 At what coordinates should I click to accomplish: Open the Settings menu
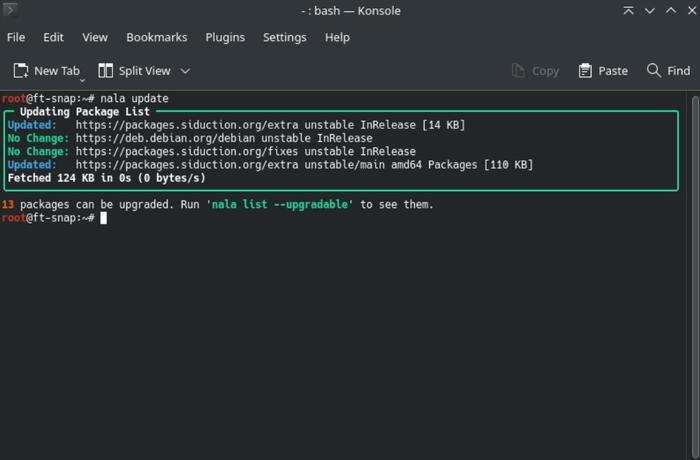[x=284, y=37]
